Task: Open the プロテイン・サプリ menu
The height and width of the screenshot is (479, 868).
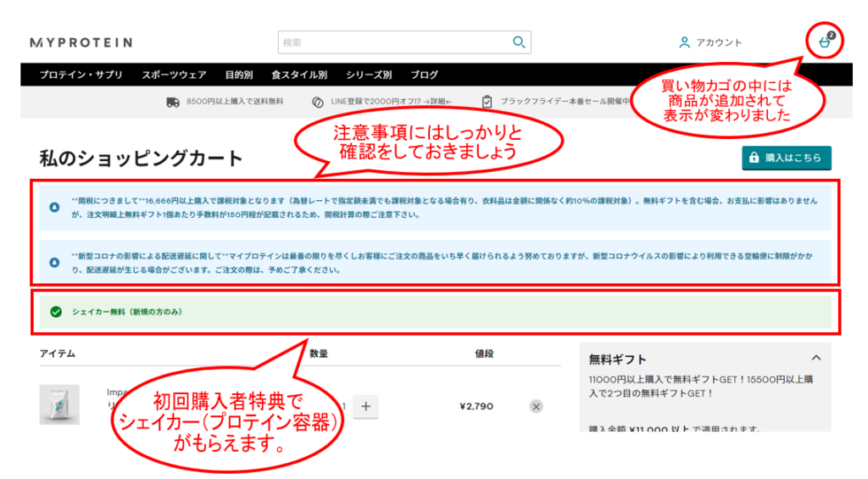Action: 81,75
